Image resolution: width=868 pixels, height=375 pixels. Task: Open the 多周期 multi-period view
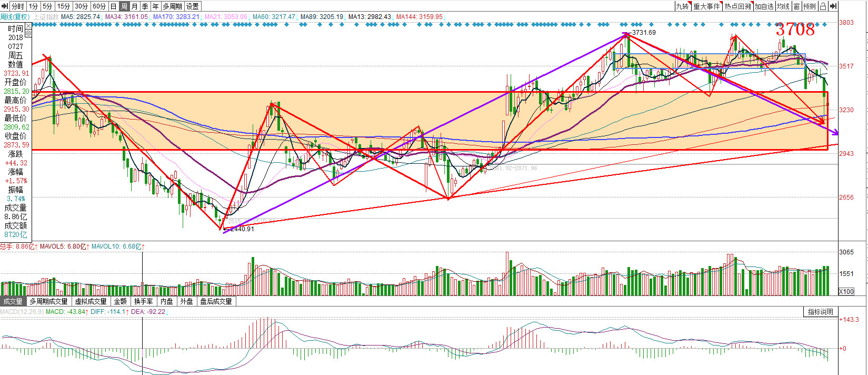tap(172, 6)
